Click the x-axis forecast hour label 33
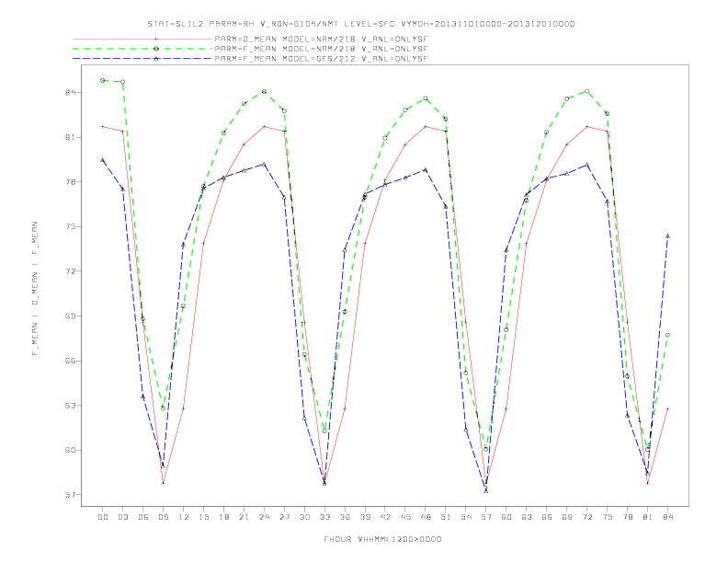728x563 pixels. tap(324, 517)
